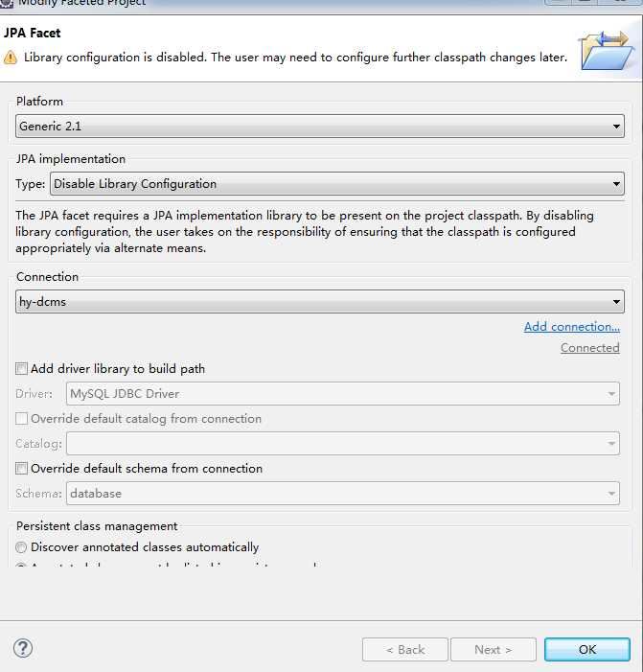Image resolution: width=643 pixels, height=672 pixels.
Task: Enable Add driver library to build path
Action: point(22,369)
